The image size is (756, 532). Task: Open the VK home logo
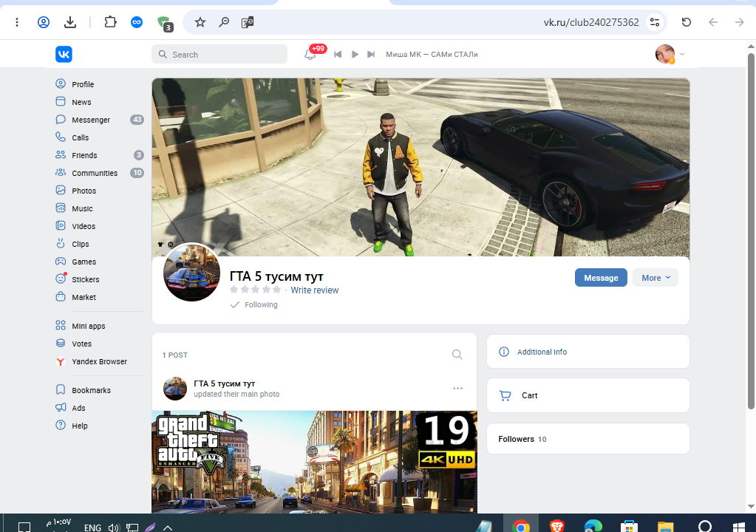tap(64, 54)
